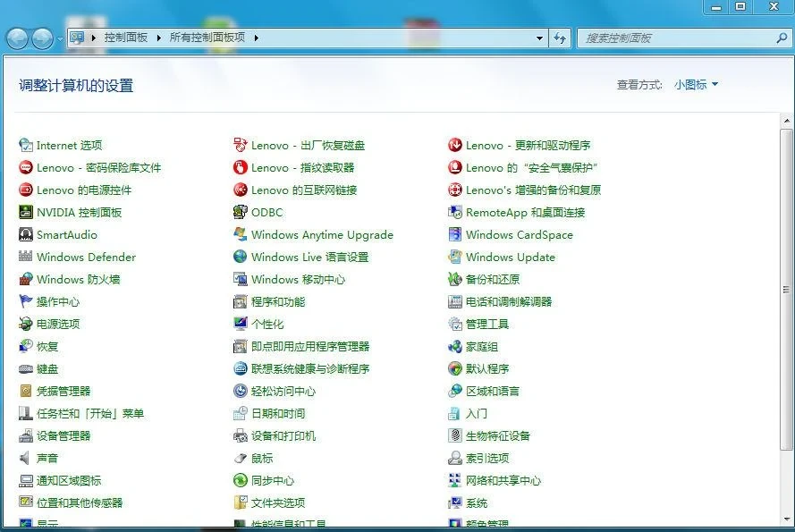The width and height of the screenshot is (795, 532).
Task: Click the Windows CardSpace icon
Action: (x=455, y=234)
